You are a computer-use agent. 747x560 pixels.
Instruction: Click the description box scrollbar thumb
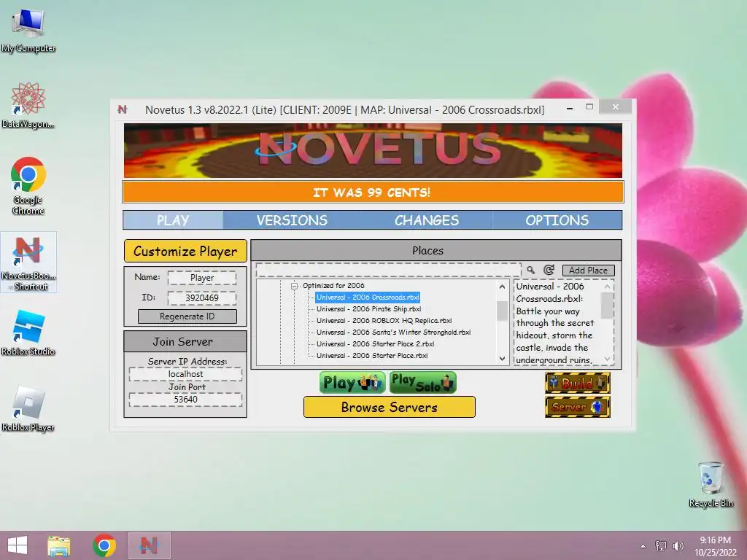tap(608, 305)
